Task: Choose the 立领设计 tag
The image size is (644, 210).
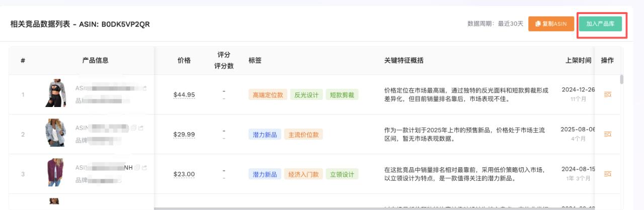Action: 342,174
